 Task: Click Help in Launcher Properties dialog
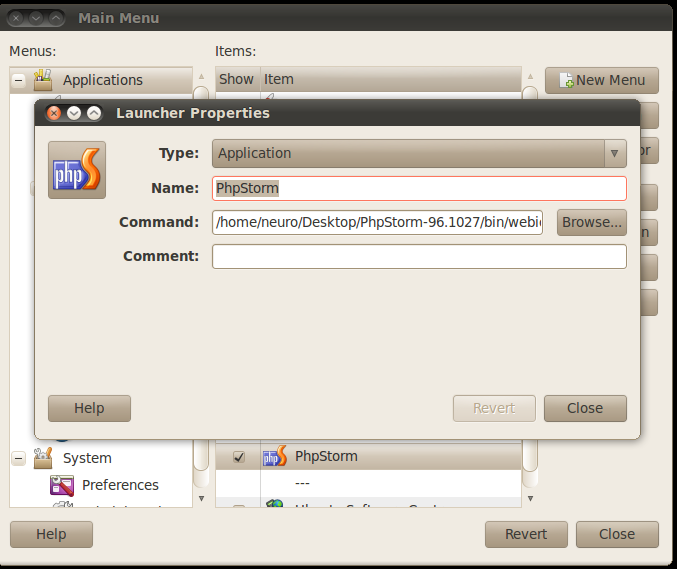89,408
